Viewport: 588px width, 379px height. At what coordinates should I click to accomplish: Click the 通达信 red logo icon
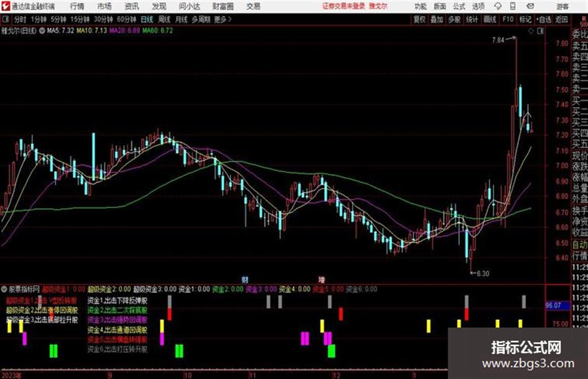(x=5, y=6)
